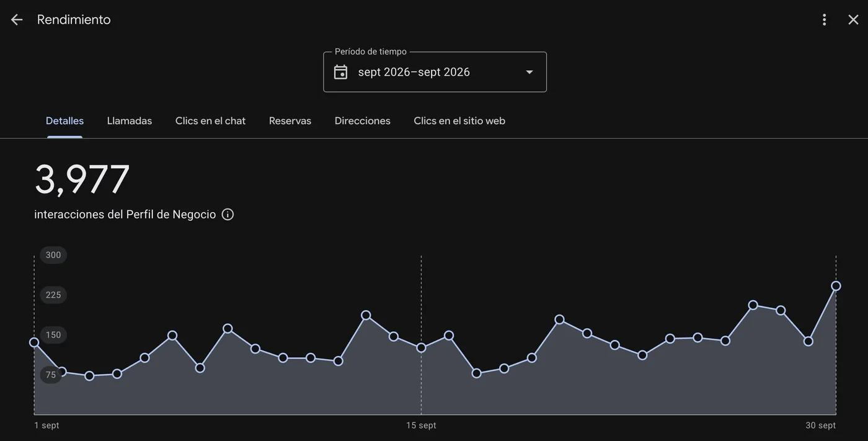The height and width of the screenshot is (441, 868).
Task: Click the "1 sept" x-axis label
Action: (46, 425)
